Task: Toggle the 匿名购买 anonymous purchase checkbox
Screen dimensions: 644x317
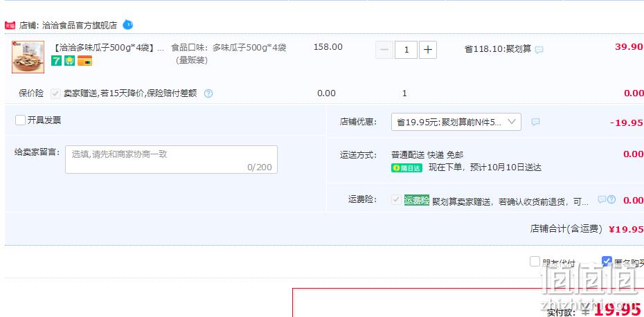Action: (x=607, y=262)
